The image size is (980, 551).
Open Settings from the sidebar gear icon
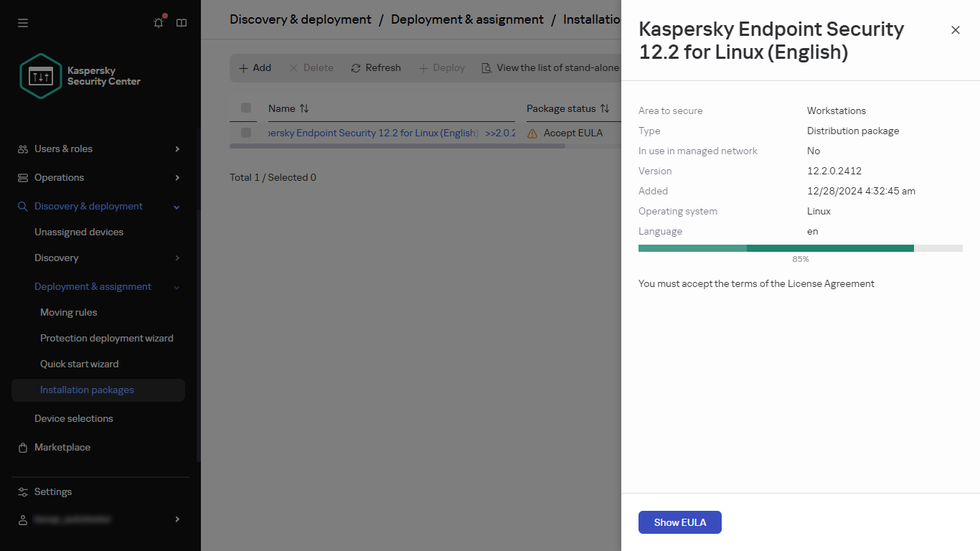pos(52,491)
